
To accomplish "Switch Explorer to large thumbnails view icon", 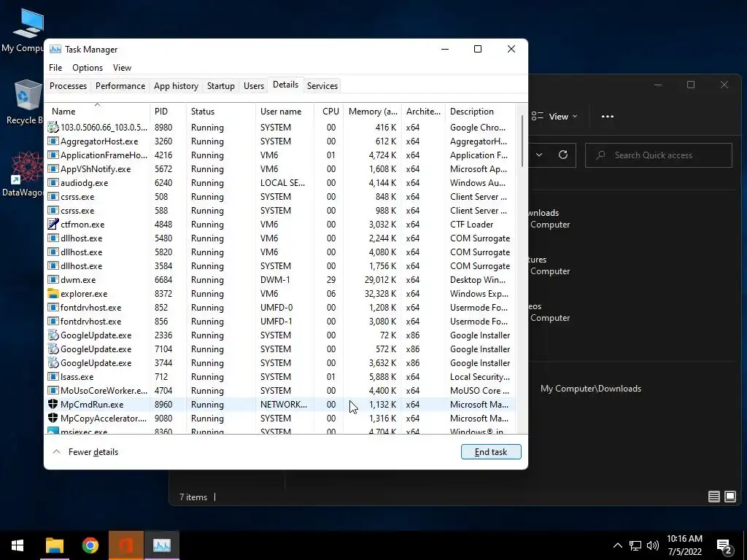I will [729, 497].
